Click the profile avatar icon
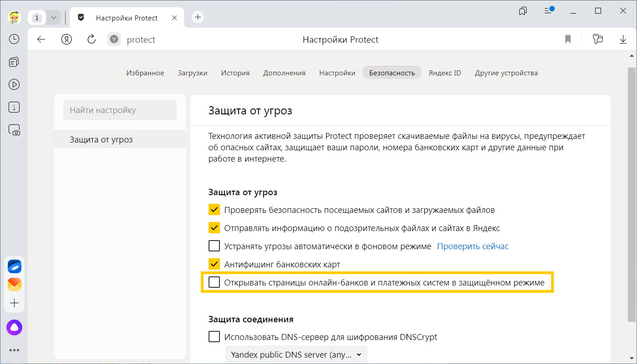The image size is (637, 364). (15, 18)
